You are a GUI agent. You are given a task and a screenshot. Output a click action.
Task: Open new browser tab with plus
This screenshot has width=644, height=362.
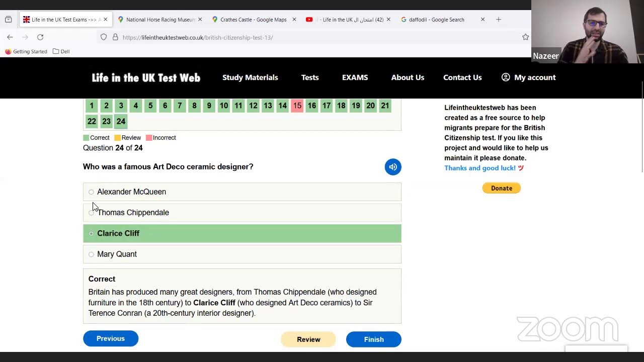point(499,20)
